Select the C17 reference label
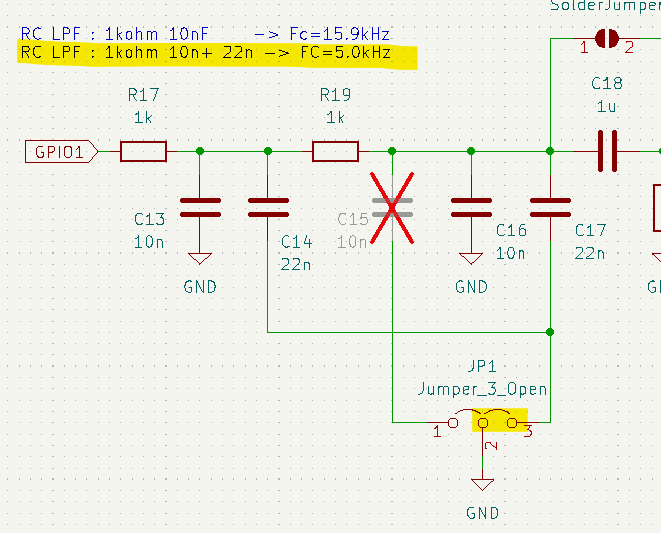The image size is (661, 533). pos(590,231)
